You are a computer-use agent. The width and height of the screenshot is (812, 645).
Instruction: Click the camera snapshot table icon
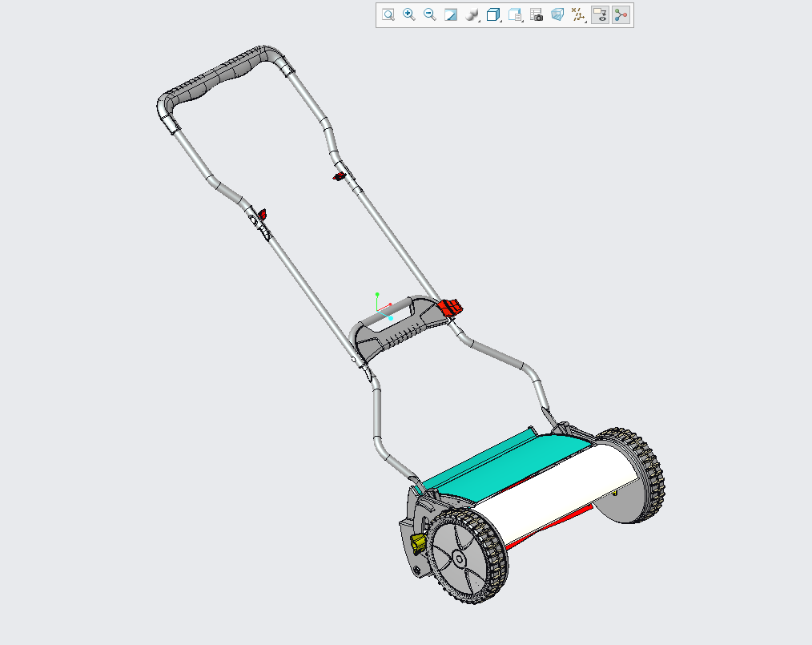[537, 15]
